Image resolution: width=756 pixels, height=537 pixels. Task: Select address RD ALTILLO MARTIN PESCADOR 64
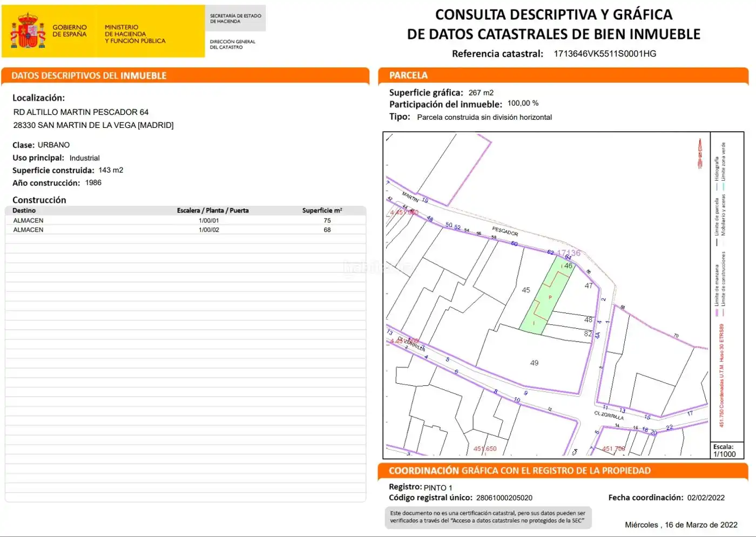click(81, 112)
